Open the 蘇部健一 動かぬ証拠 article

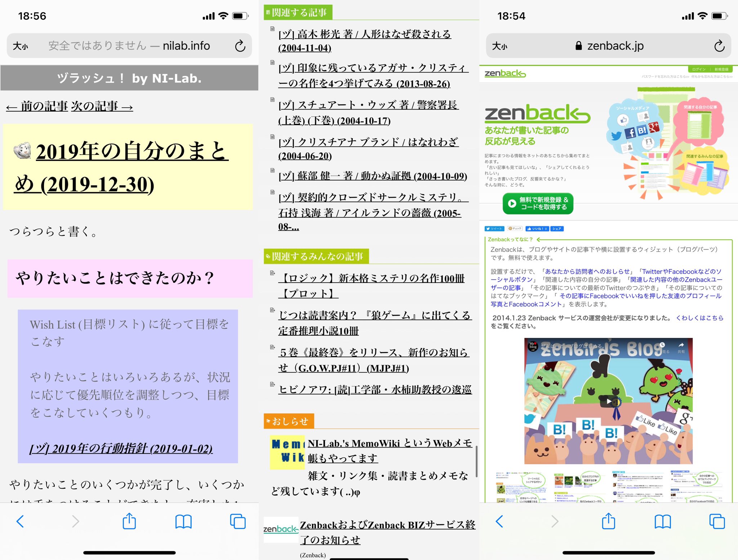[x=373, y=176]
